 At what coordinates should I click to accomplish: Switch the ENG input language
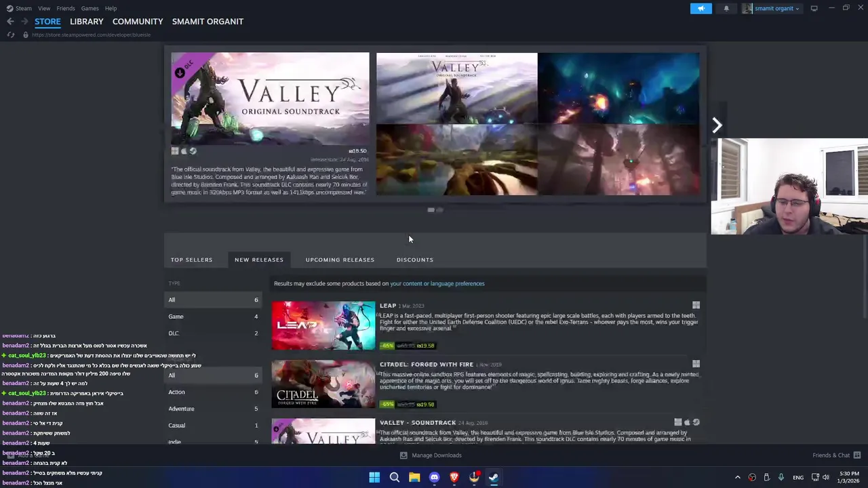tap(798, 478)
